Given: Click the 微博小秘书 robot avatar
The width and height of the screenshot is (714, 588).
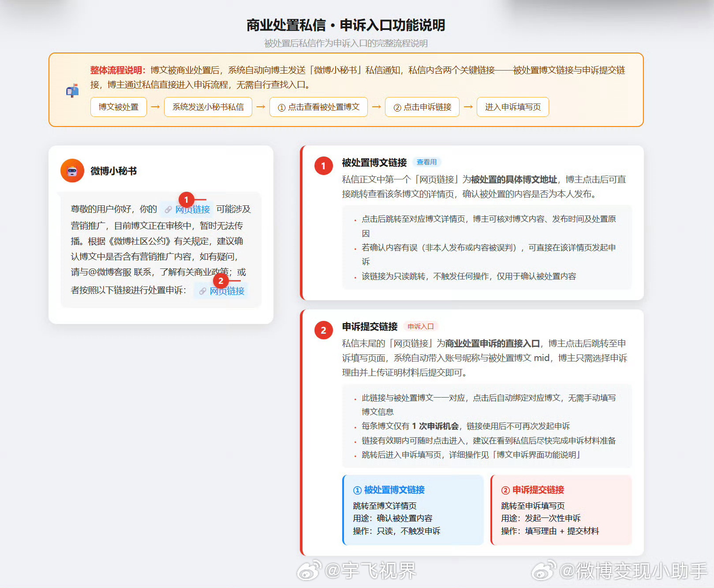Looking at the screenshot, I should tap(72, 171).
